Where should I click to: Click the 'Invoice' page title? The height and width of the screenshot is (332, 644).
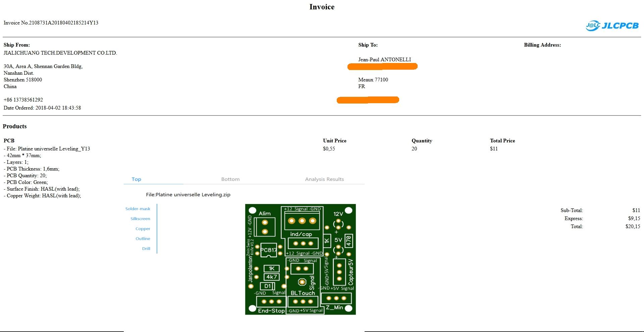(322, 7)
